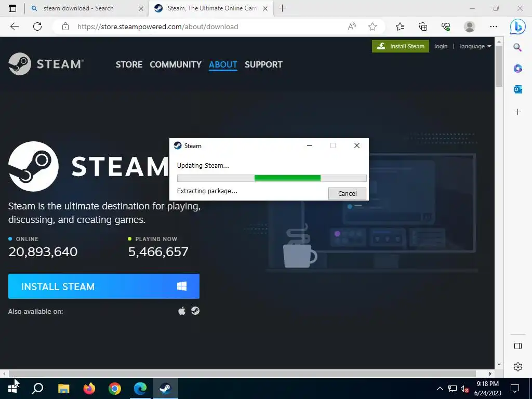The height and width of the screenshot is (399, 532).
Task: Click the big blue INSTALL STEAM button
Action: coord(104,286)
